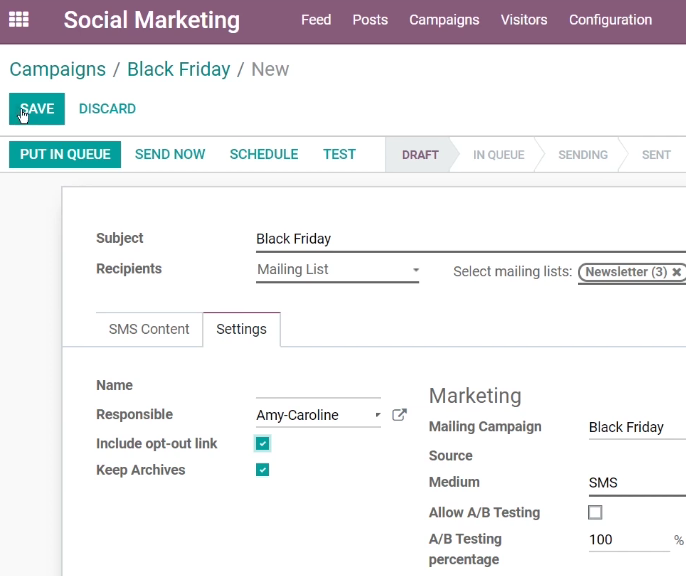Uncheck the Keep Archives checkbox

click(x=262, y=470)
